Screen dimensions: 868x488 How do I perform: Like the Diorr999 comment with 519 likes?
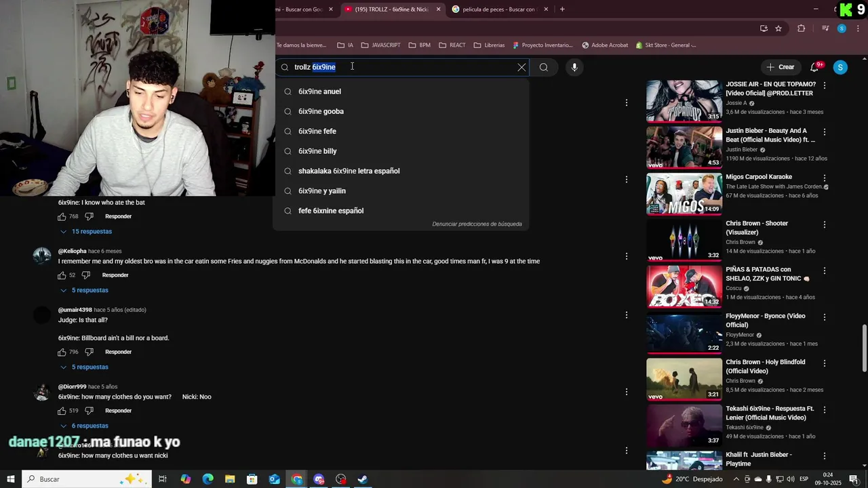62,411
